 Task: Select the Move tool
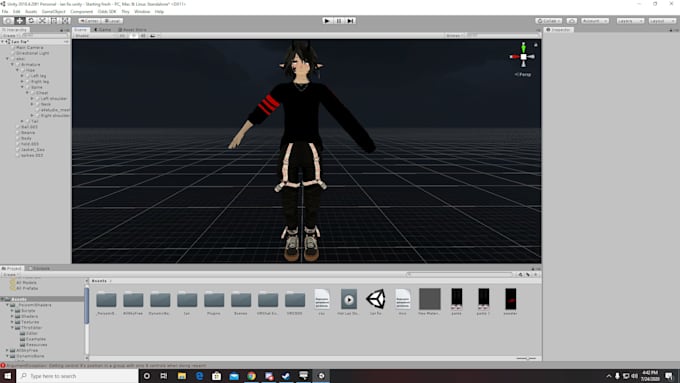(x=20, y=20)
